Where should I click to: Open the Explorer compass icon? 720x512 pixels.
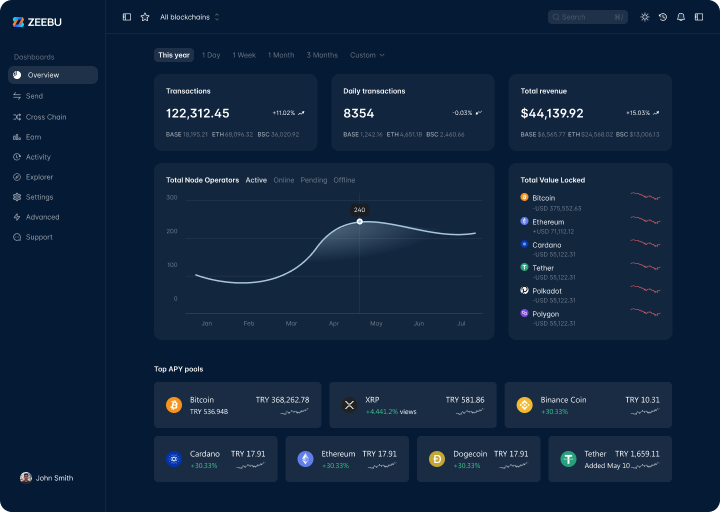pyautogui.click(x=17, y=177)
